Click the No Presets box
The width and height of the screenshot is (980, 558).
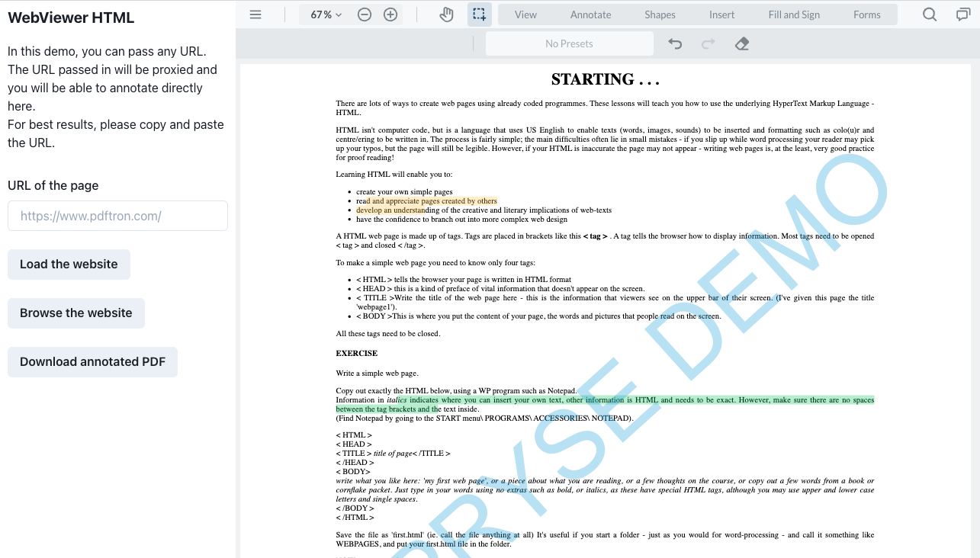coord(569,43)
